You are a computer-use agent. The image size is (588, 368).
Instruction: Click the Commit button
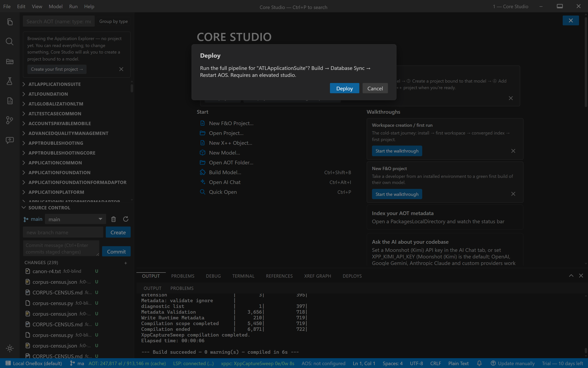coord(116,251)
